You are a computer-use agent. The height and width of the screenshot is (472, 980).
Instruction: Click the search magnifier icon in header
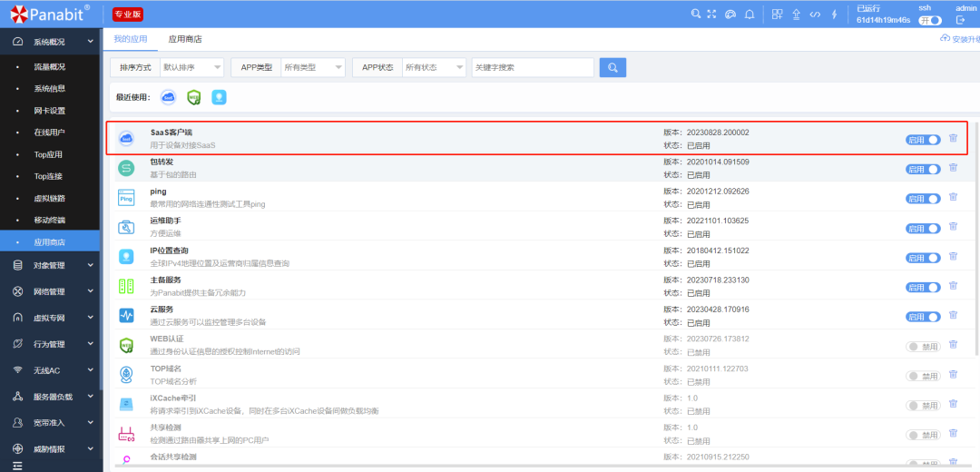point(695,14)
